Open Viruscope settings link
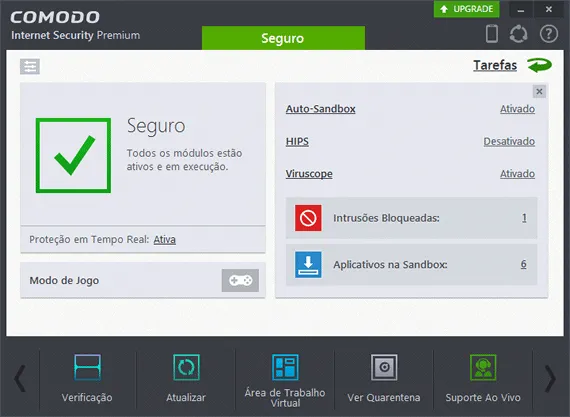Viewport: 570px width, 417px height. point(309,174)
